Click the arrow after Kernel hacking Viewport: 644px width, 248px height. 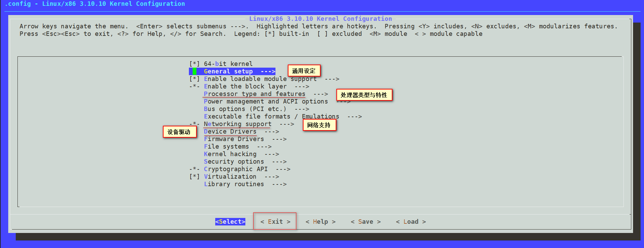coord(272,154)
